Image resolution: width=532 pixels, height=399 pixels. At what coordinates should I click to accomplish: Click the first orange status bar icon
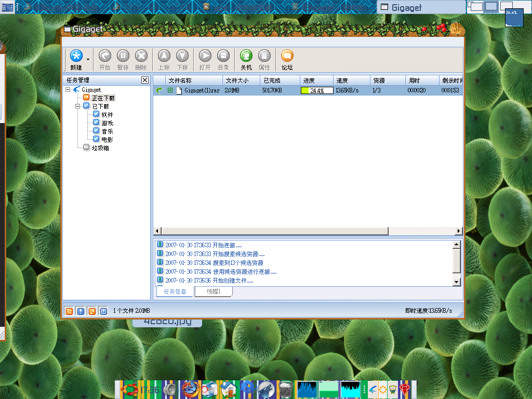(x=69, y=311)
